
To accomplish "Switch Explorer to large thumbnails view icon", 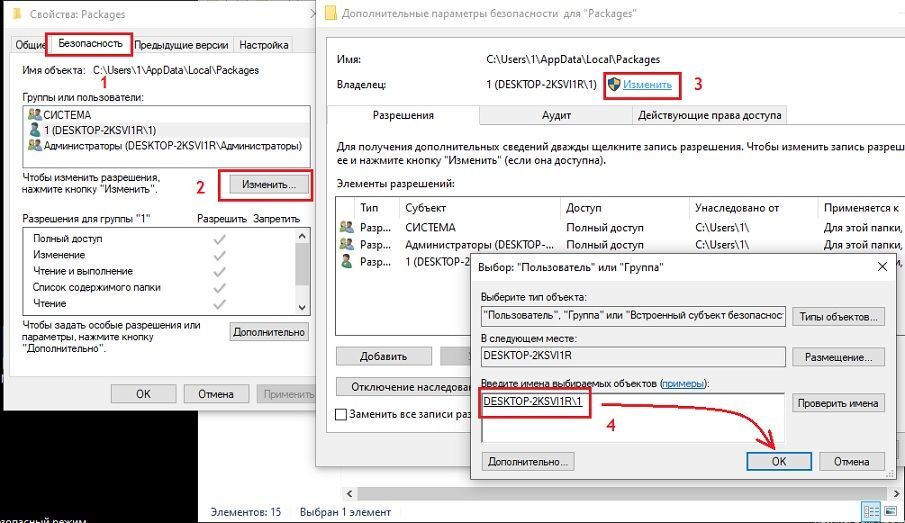I will (889, 512).
